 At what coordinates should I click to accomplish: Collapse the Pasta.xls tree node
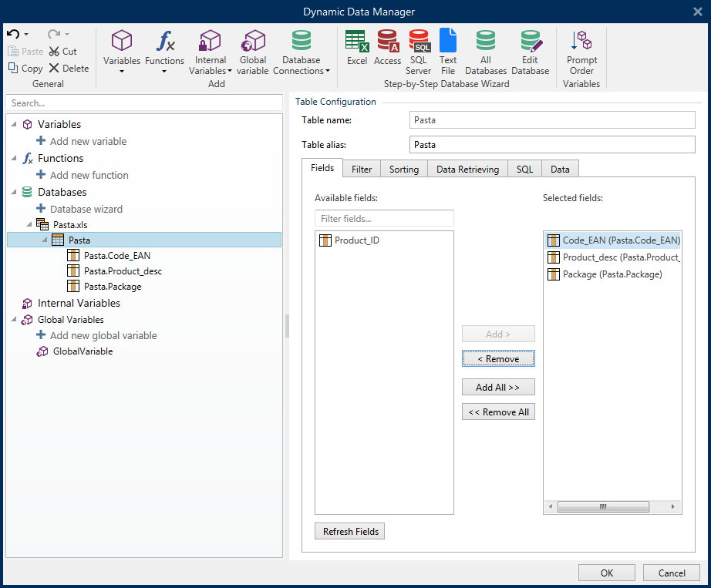pos(30,224)
